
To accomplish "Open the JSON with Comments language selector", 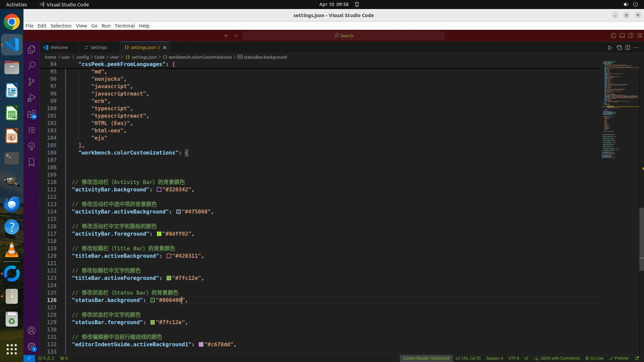I will (x=559, y=358).
